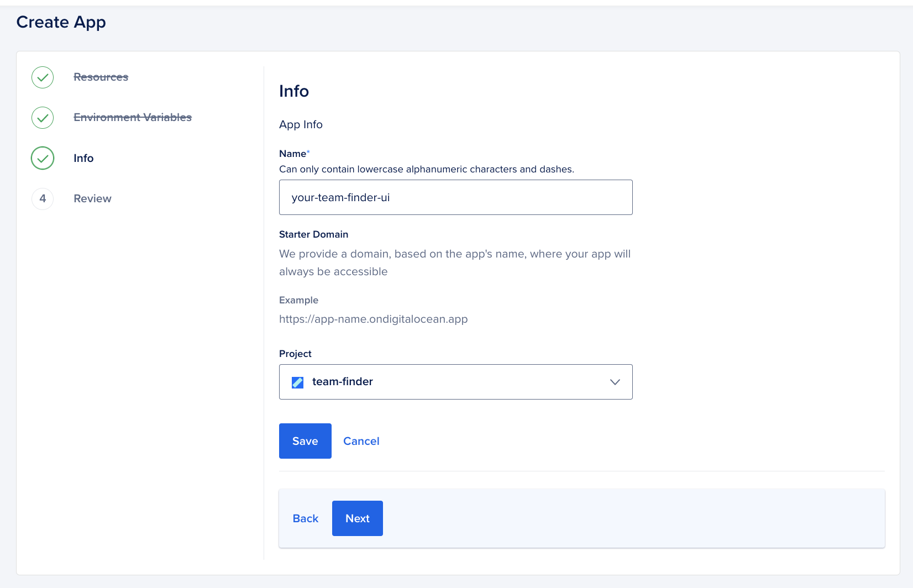Click the step 4 Review number circle
913x588 pixels.
pyautogui.click(x=43, y=199)
